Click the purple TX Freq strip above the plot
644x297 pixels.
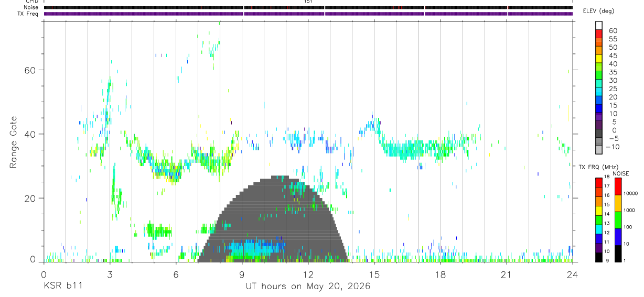tap(308, 14)
